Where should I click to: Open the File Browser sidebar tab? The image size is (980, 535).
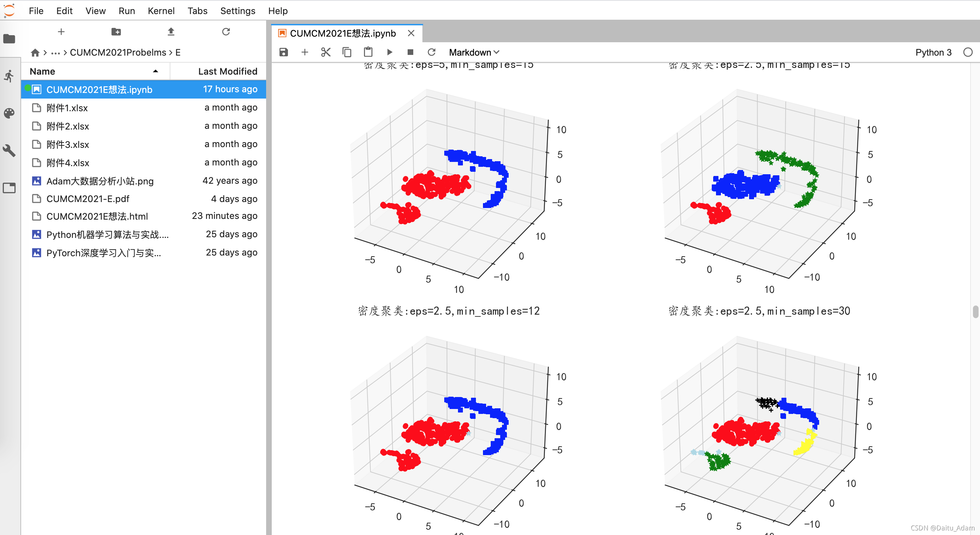[9, 39]
